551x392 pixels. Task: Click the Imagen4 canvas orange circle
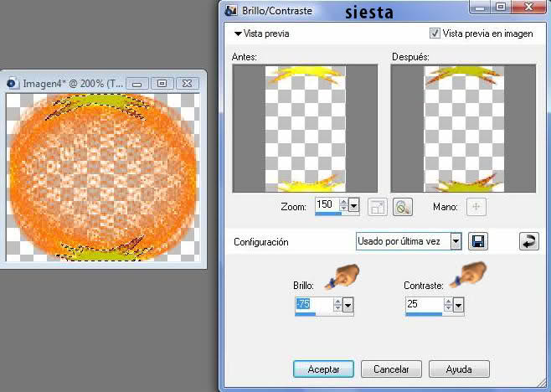[x=103, y=178]
